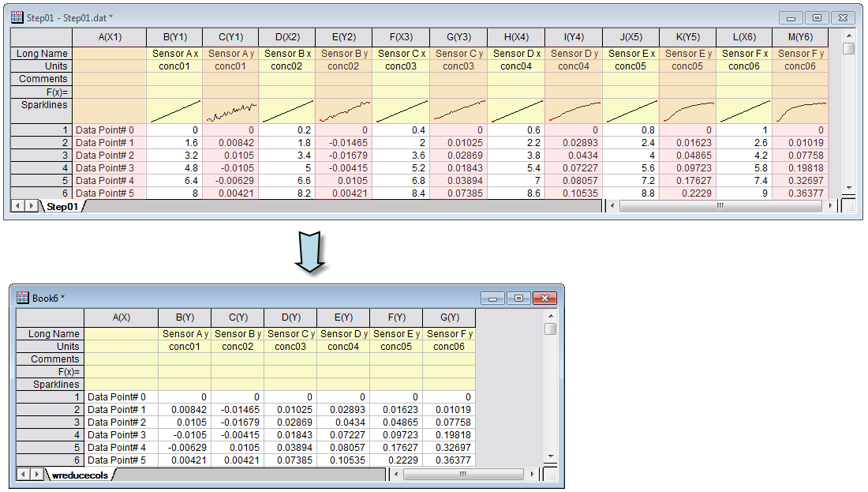
Task: Select column H(X4) header in Step01
Action: [x=517, y=37]
